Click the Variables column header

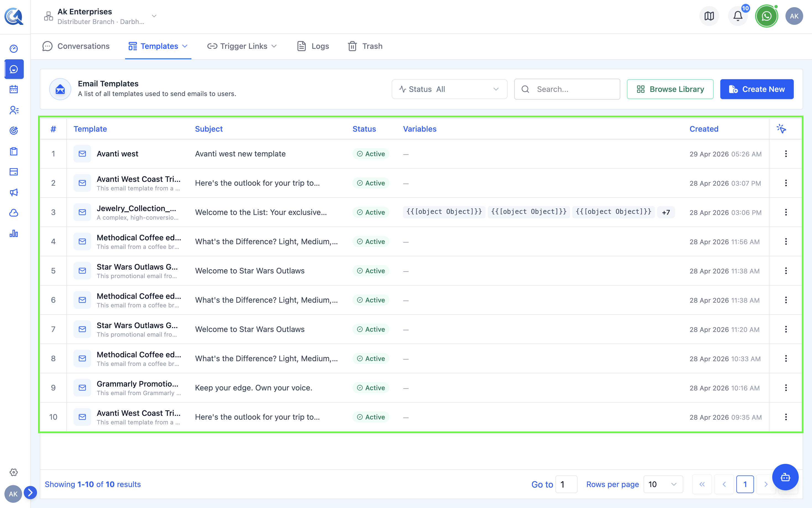pos(420,129)
